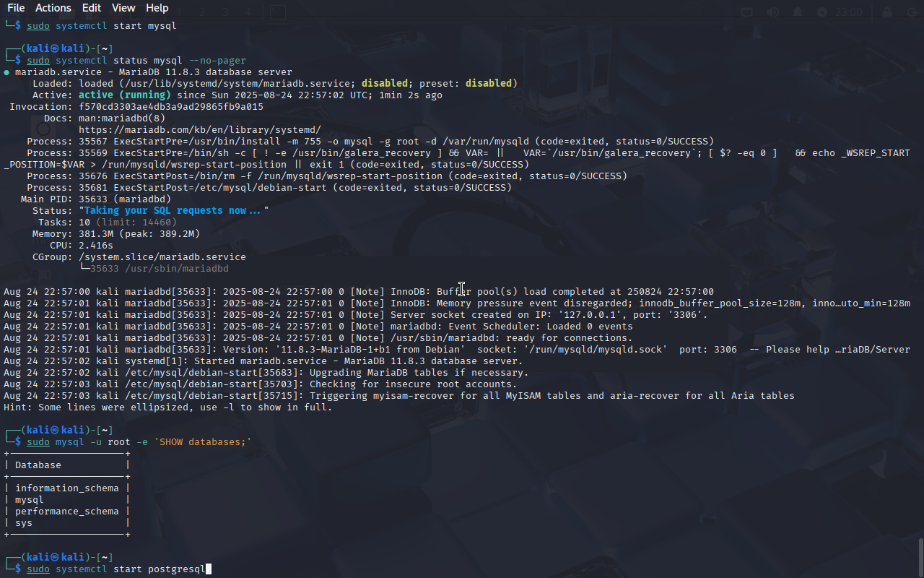This screenshot has width=924, height=578.
Task: Click the 'active (running)' status text
Action: pos(125,95)
